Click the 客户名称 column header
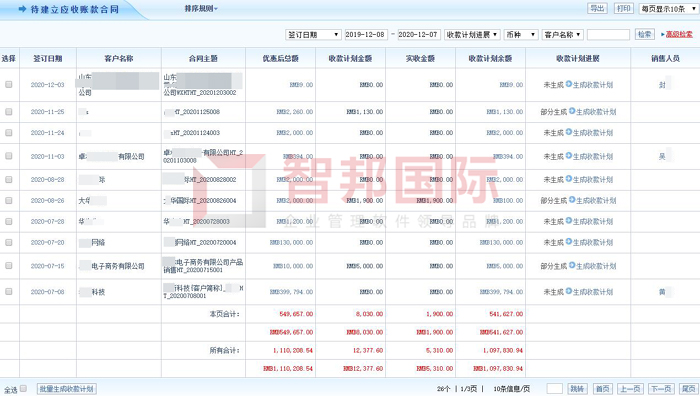 (119, 58)
